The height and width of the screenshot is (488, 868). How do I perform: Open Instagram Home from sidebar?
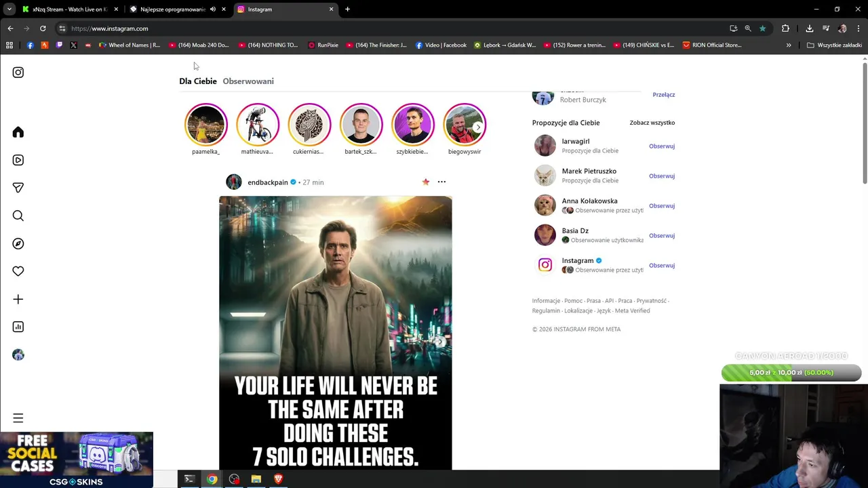pyautogui.click(x=18, y=132)
